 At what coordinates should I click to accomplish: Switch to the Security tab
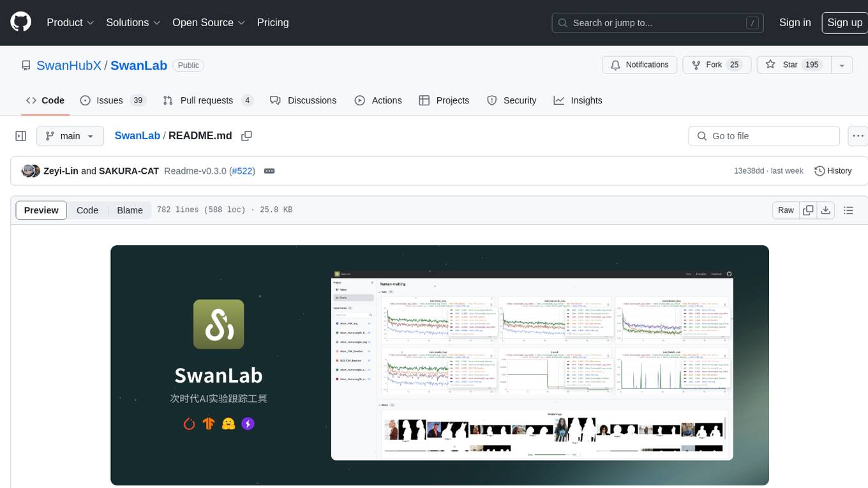pos(511,100)
